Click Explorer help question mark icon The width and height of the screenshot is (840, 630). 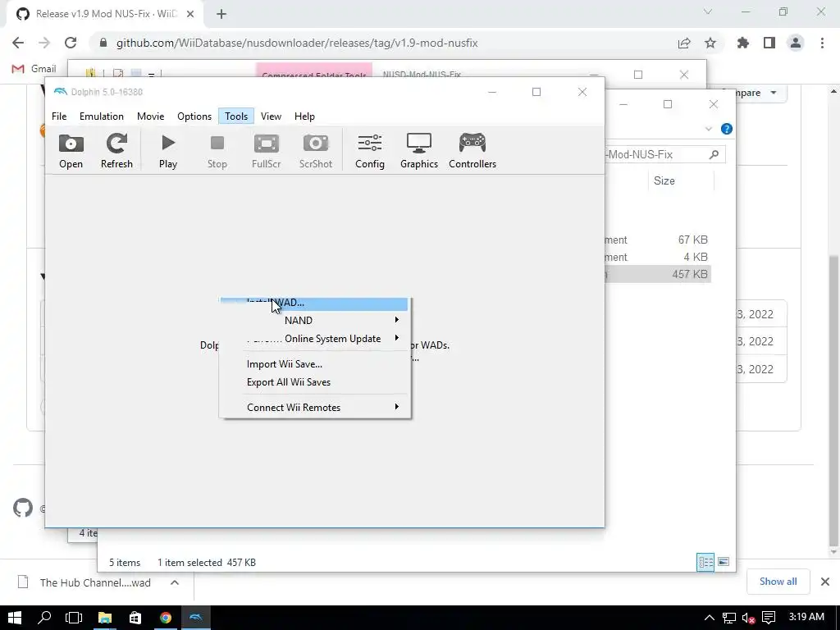point(727,129)
